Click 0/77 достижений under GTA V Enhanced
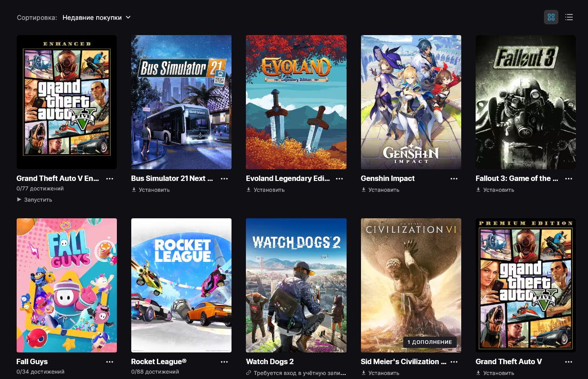This screenshot has width=588, height=379. point(40,189)
